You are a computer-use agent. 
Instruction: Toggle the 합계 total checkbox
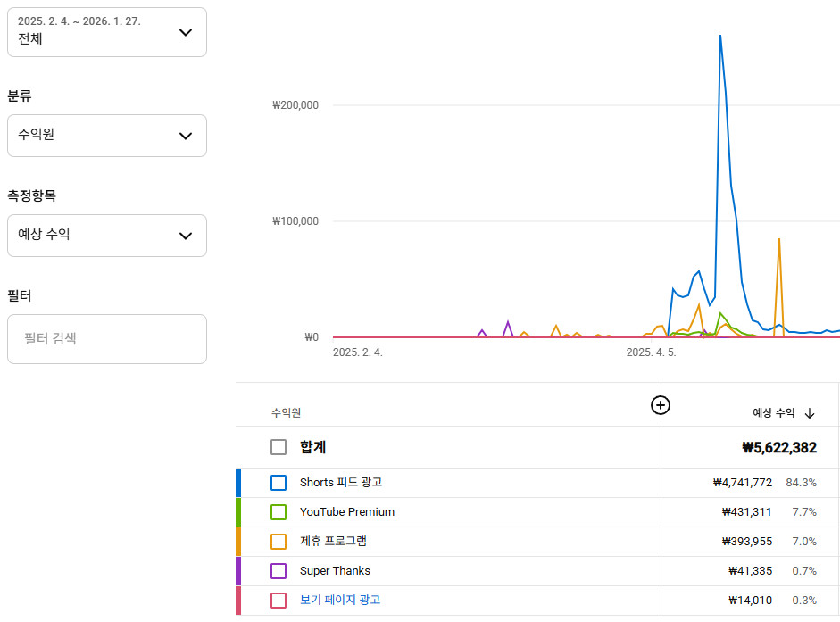point(279,447)
